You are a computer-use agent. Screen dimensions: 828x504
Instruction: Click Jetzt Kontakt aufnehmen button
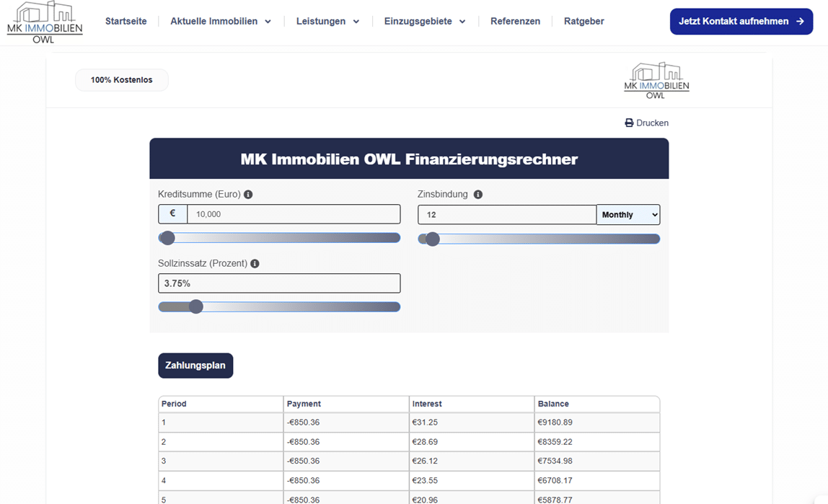[x=741, y=22]
